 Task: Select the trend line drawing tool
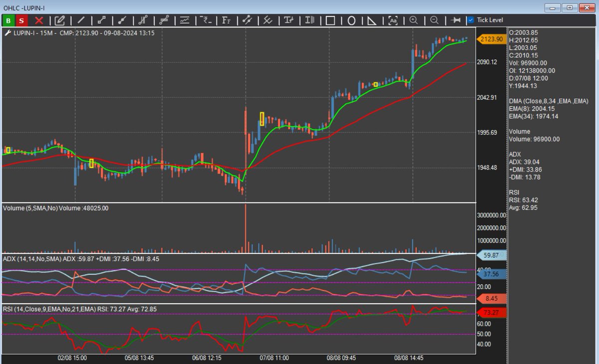coord(80,20)
